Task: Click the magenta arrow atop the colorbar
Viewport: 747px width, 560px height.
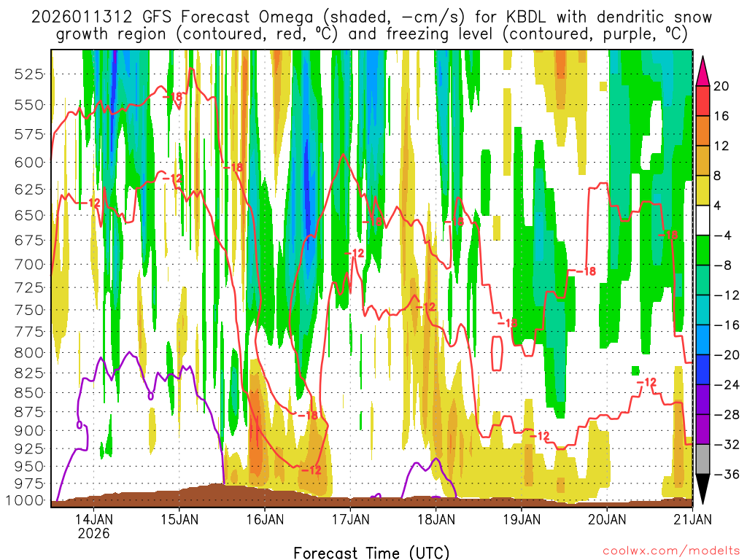Action: [703, 71]
